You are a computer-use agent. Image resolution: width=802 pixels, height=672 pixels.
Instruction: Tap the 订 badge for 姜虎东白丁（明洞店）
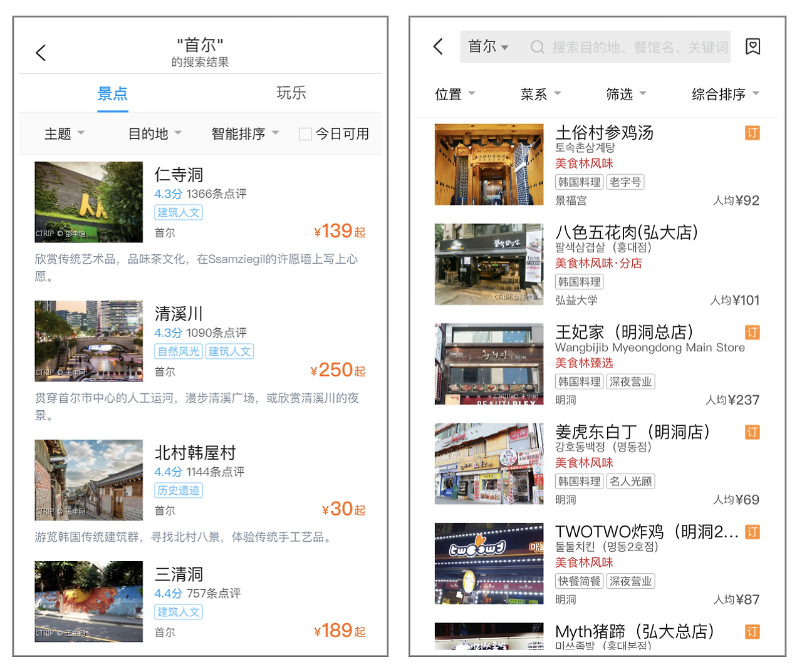coord(752,432)
